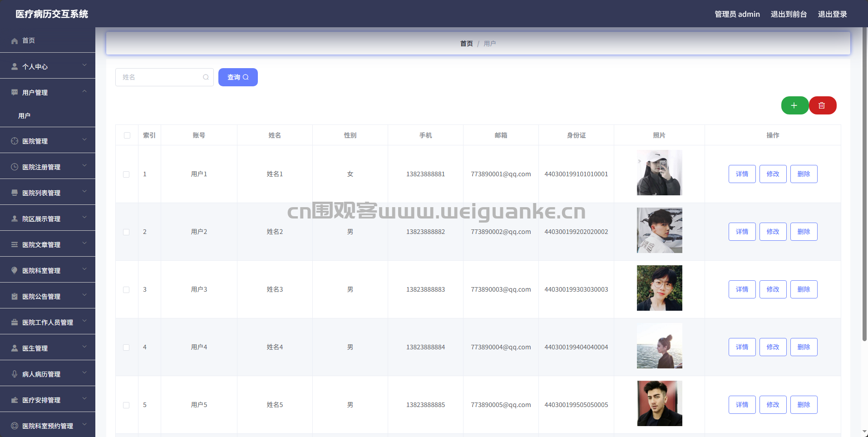The height and width of the screenshot is (437, 868).
Task: Expand the 医院公告管理 chevron
Action: pyautogui.click(x=84, y=295)
